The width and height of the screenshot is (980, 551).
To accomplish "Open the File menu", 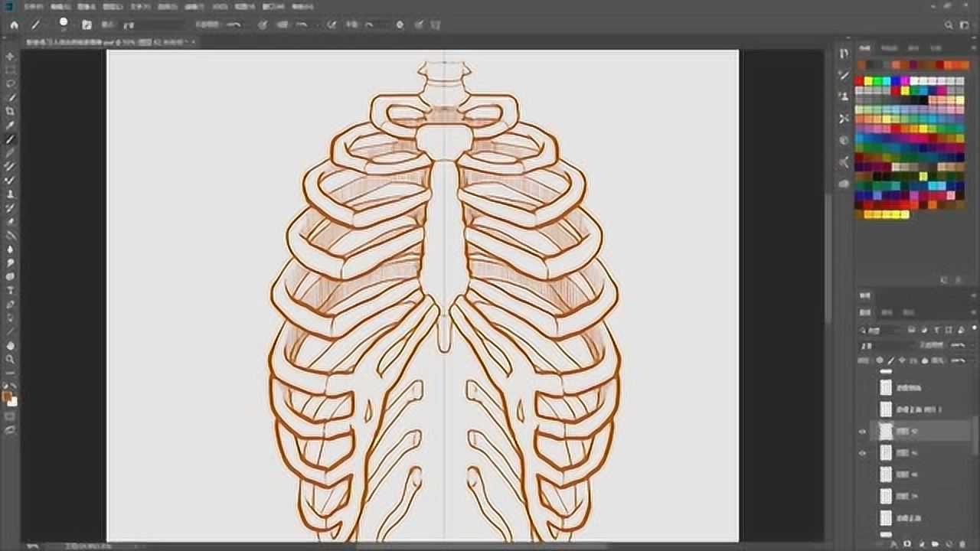I will 32,6.
